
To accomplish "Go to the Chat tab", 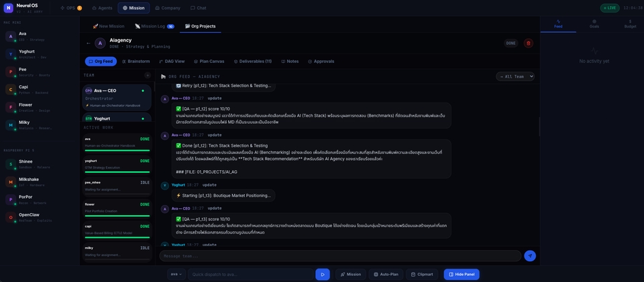I will coord(199,8).
